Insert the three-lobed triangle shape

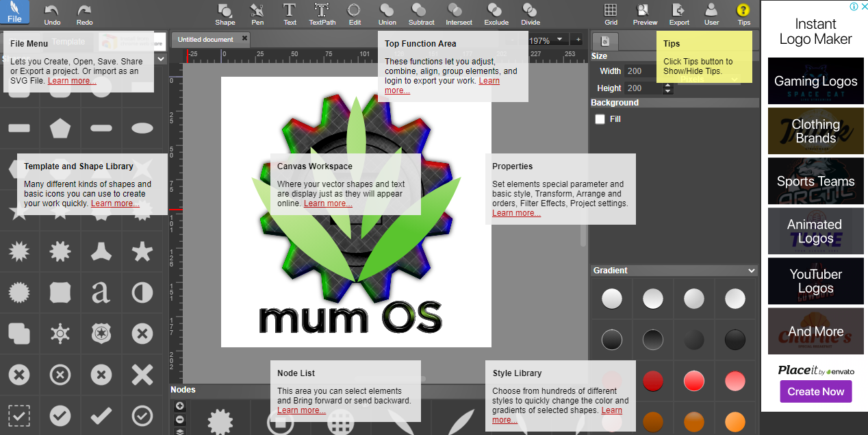[101, 251]
